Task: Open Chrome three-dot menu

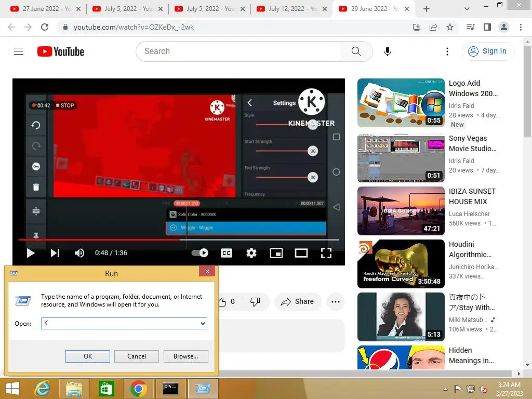Action: 521,27
